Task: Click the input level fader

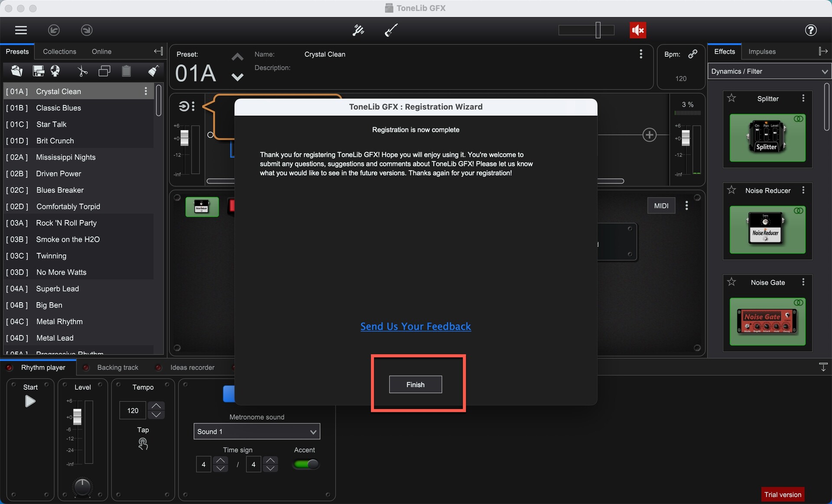Action: [185, 138]
